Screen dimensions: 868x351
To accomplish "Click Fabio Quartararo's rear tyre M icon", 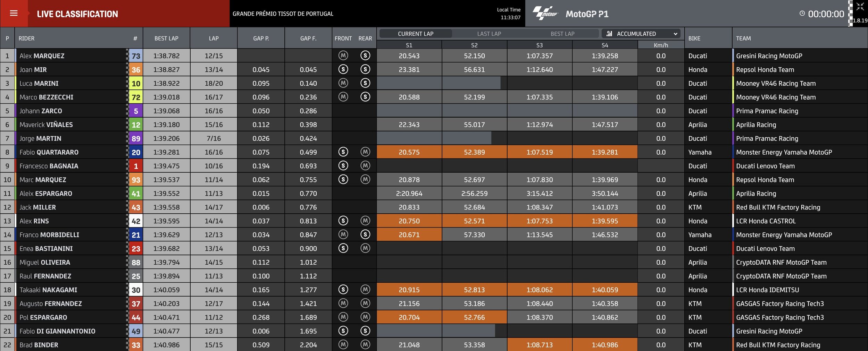I will [x=365, y=152].
